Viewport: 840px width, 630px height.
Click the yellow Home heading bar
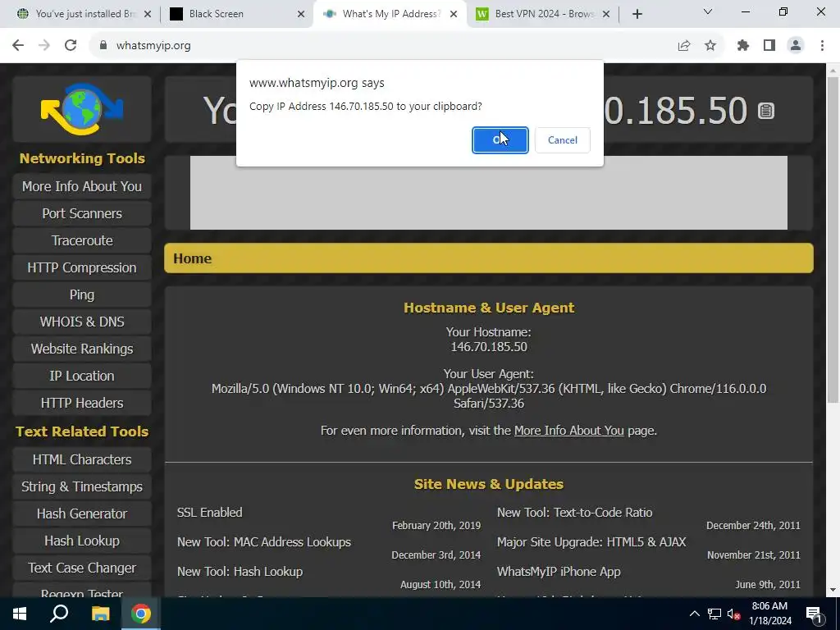pos(489,258)
